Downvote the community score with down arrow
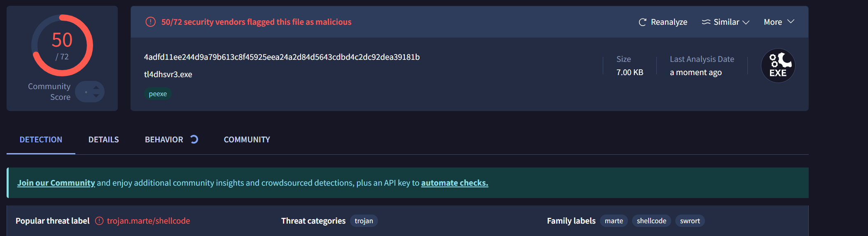This screenshot has width=868, height=236. coord(96,96)
